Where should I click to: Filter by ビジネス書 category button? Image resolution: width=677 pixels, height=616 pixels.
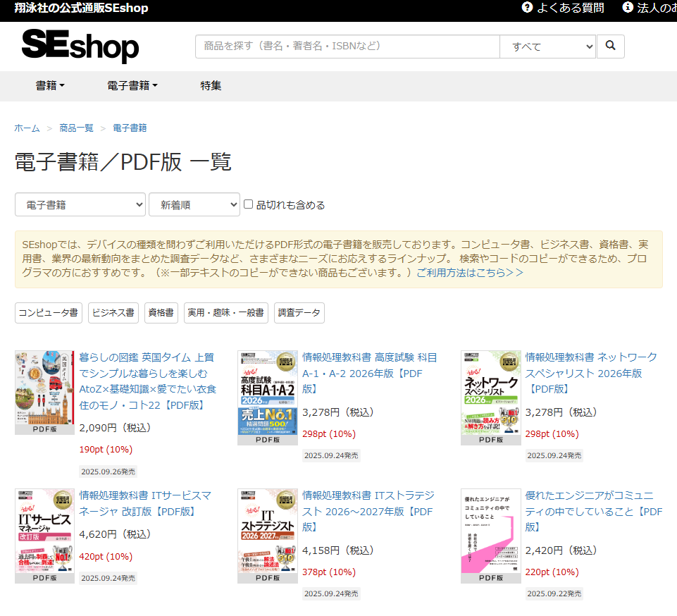tap(113, 313)
